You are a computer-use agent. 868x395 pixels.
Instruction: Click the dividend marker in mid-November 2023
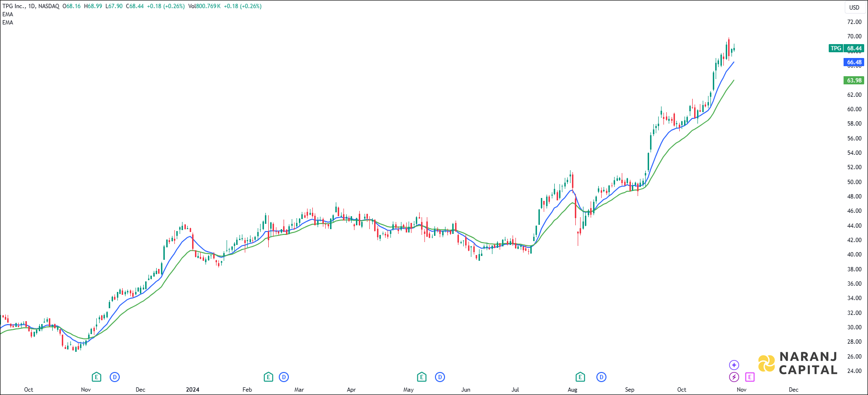(x=114, y=377)
